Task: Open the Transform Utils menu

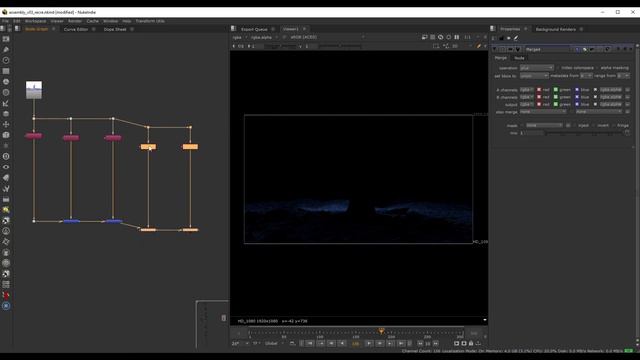Action: pyautogui.click(x=150, y=21)
